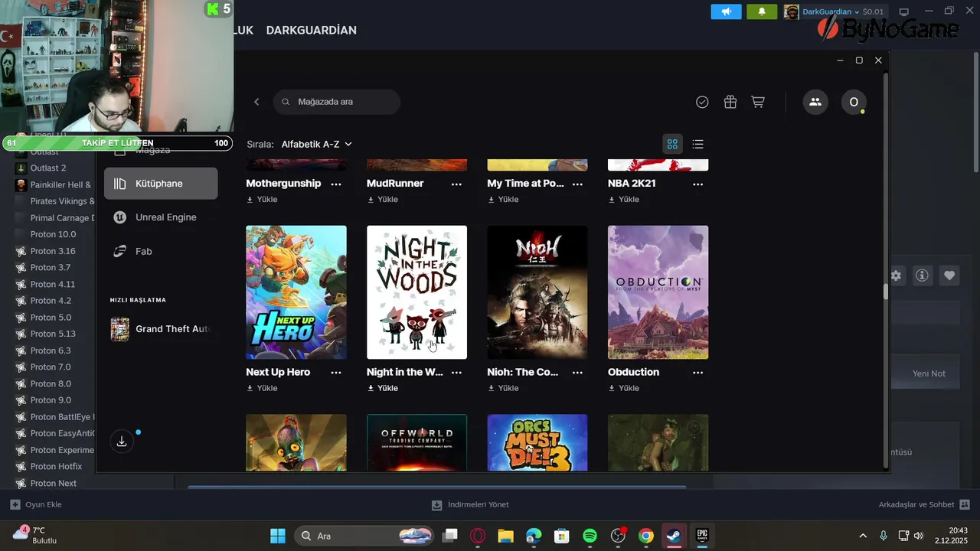This screenshot has height=551, width=980.
Task: Open the Epic wishlist checkmark icon
Action: (x=702, y=102)
